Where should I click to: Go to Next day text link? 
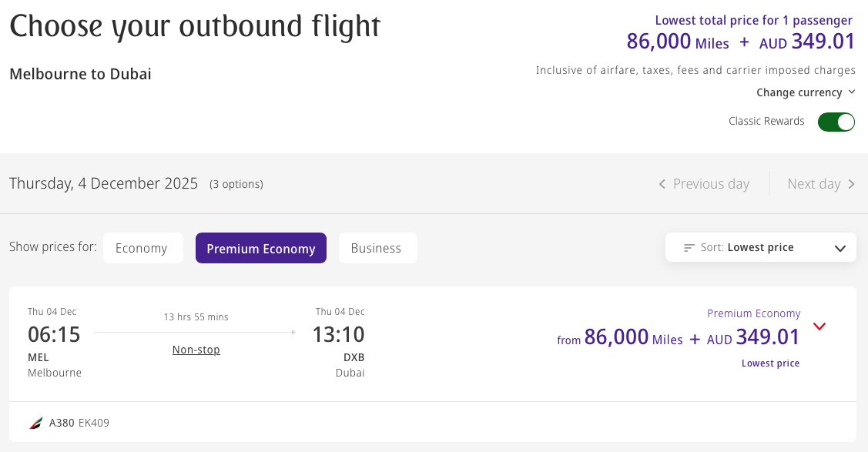click(813, 184)
